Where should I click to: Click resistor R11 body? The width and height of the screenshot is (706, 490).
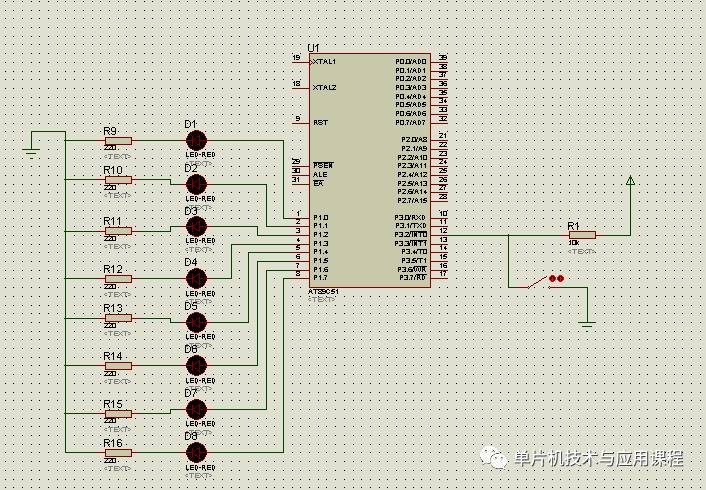coord(118,231)
